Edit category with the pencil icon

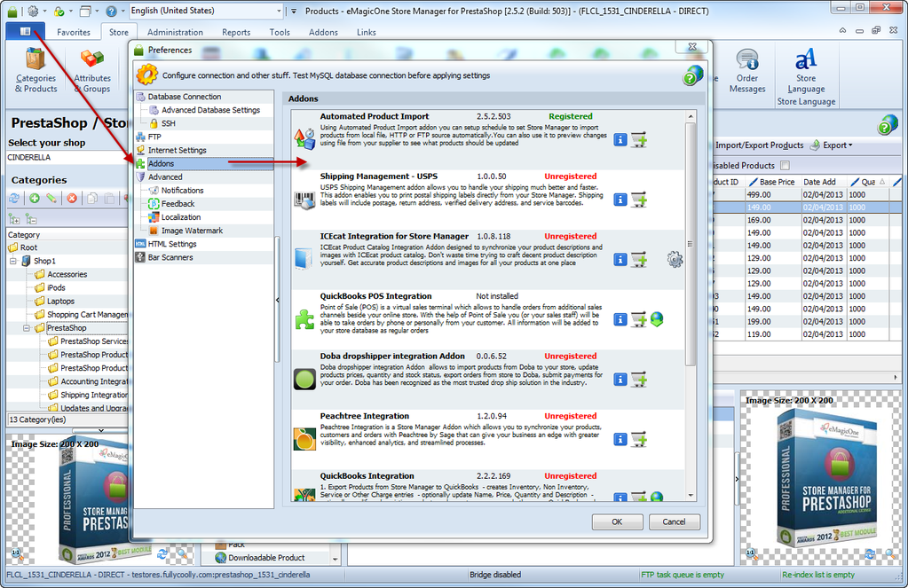coord(52,199)
